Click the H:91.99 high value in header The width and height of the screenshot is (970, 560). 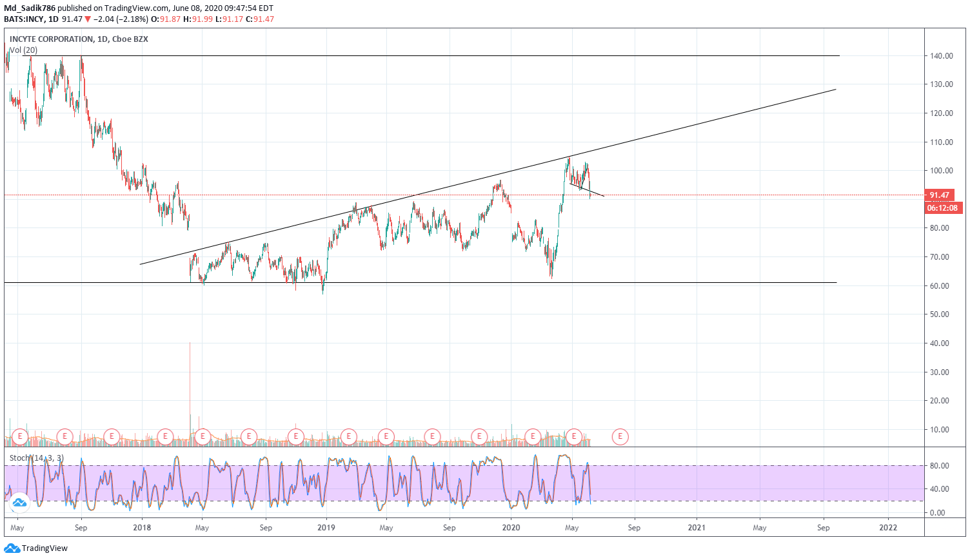(x=197, y=19)
